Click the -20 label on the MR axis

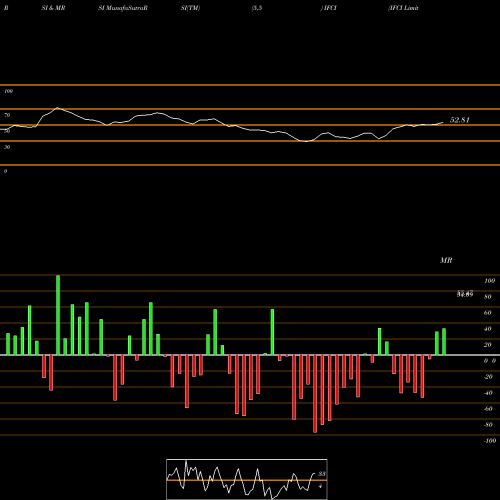click(488, 377)
